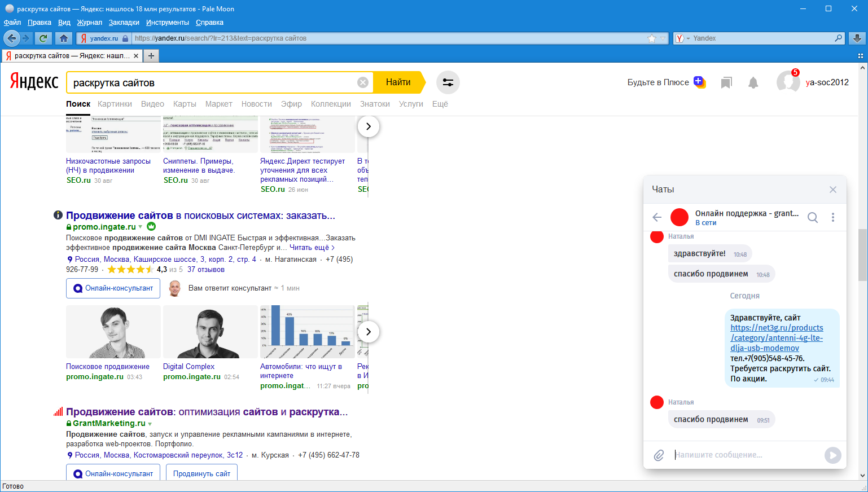Expand GrantMarketing.ru dropdown arrow
The image size is (868, 492).
click(150, 424)
